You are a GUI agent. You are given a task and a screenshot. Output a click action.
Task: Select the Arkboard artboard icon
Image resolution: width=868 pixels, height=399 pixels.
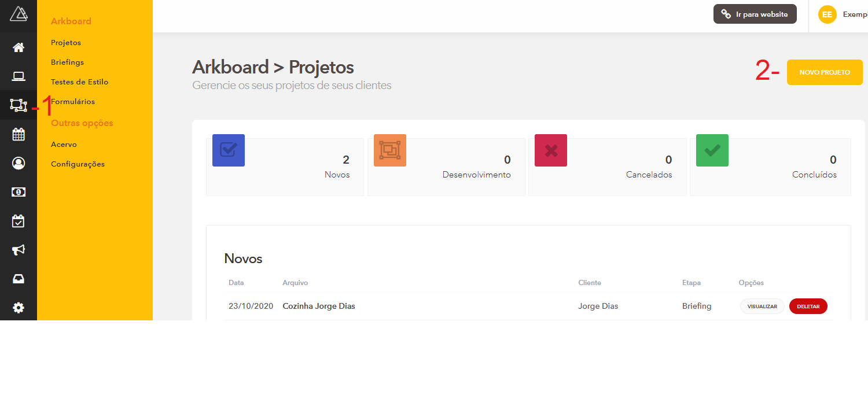click(19, 105)
